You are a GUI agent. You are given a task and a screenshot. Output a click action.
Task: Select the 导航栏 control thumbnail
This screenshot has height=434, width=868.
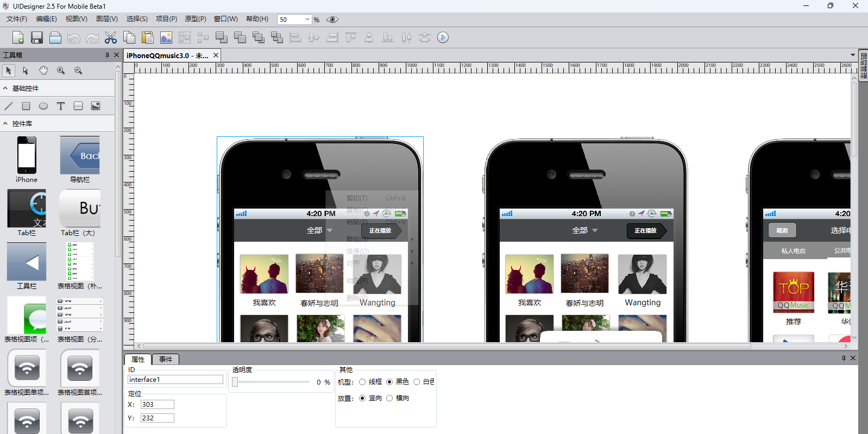pos(80,155)
